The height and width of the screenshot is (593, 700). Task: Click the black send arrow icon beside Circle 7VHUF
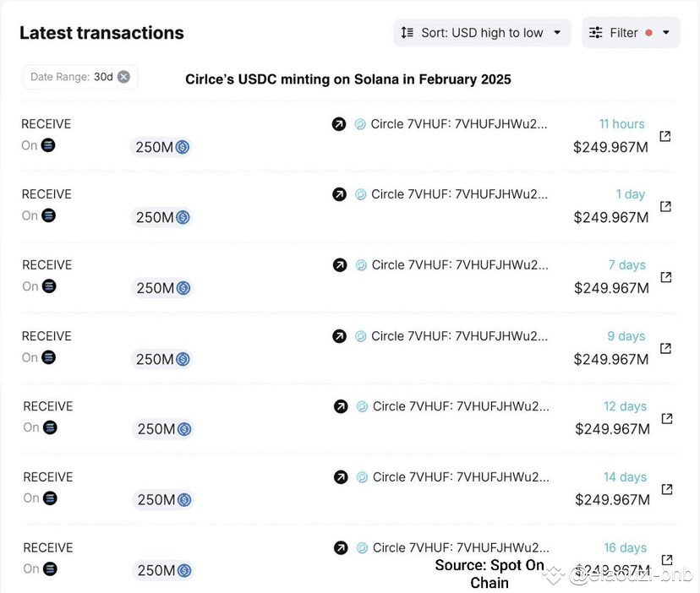[339, 123]
